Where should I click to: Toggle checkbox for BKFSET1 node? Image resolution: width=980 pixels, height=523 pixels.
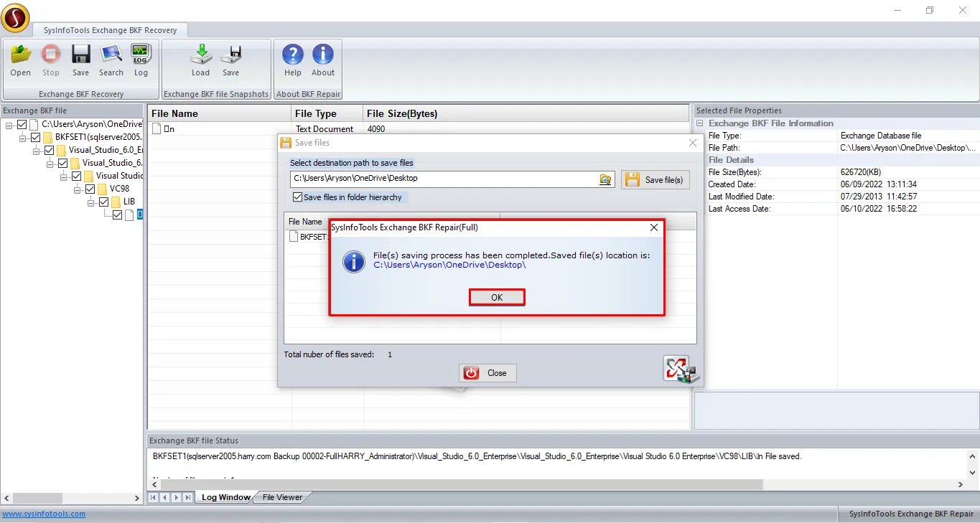click(x=36, y=137)
